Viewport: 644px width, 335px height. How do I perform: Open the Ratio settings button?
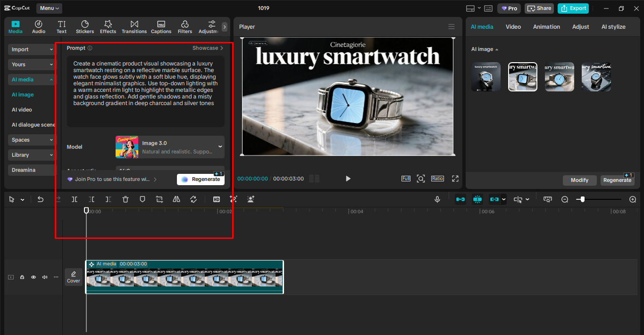[437, 179]
